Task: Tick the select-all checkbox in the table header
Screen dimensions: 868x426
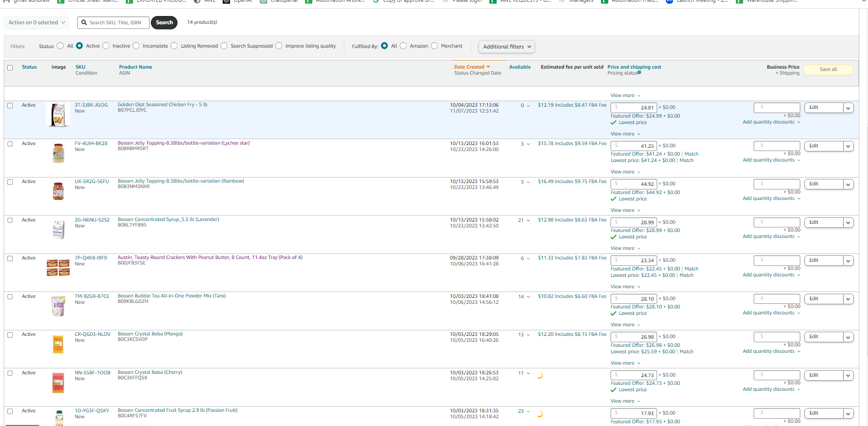Action: tap(10, 68)
